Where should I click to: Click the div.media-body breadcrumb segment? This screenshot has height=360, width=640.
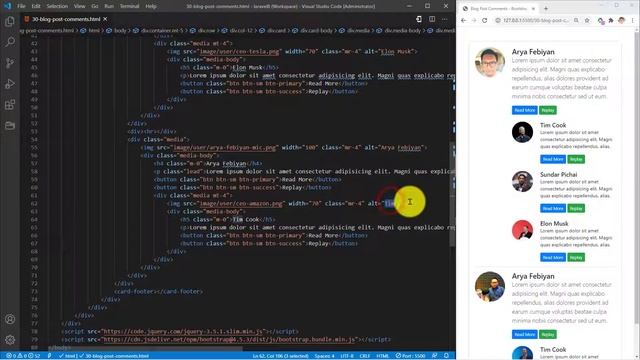402,31
